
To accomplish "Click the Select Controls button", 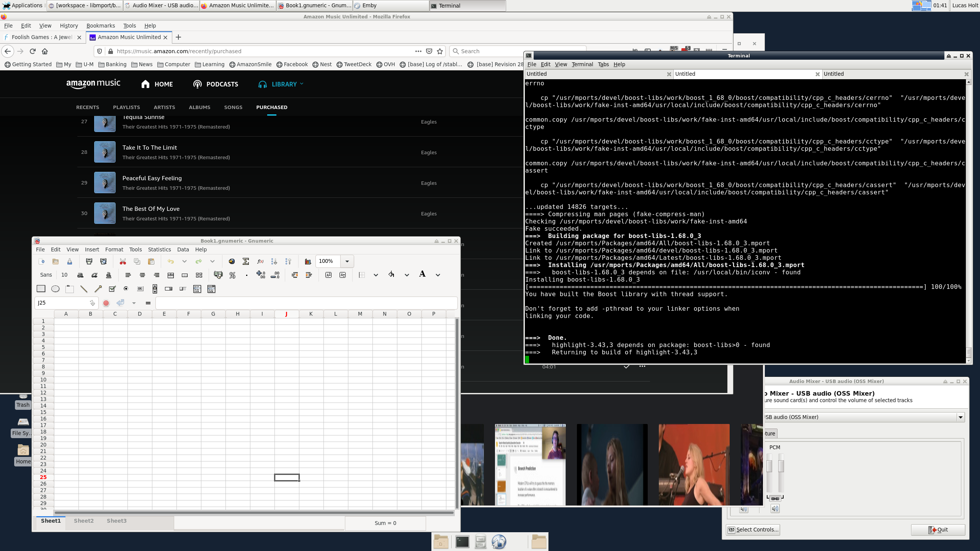I will (753, 530).
